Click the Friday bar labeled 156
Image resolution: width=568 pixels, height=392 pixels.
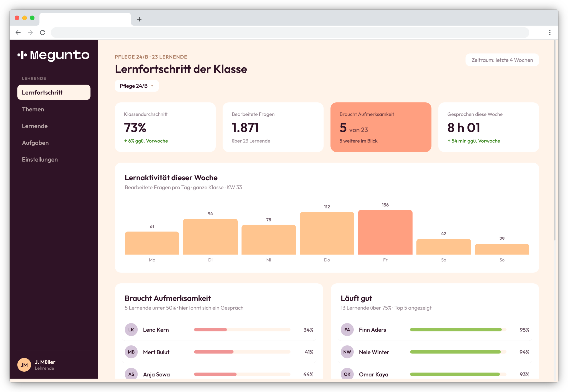click(x=385, y=232)
